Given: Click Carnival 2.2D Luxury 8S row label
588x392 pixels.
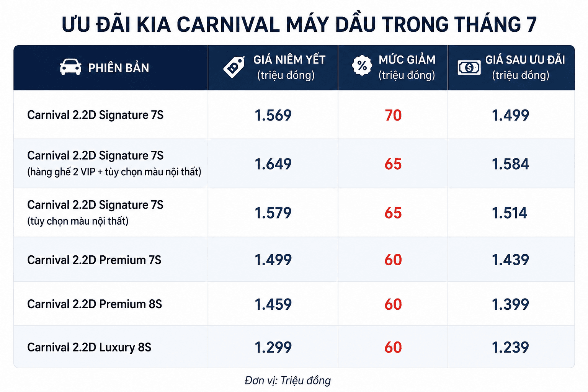Looking at the screenshot, I should (89, 347).
